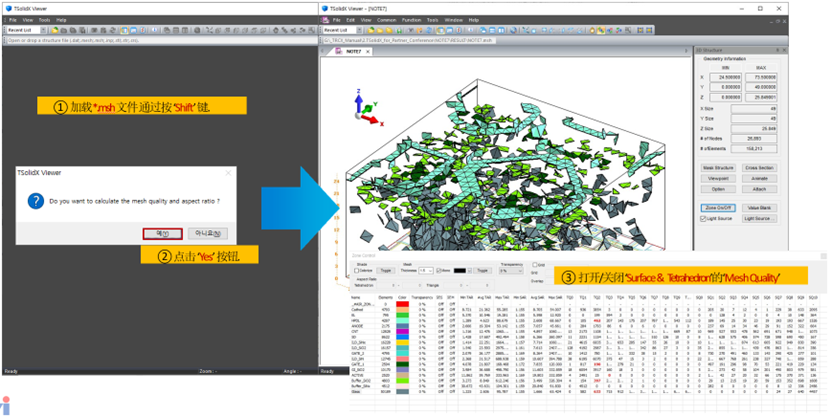Toggle Shade Delimiter checkbox in Zone Control
The width and height of the screenshot is (831, 416).
click(x=356, y=271)
